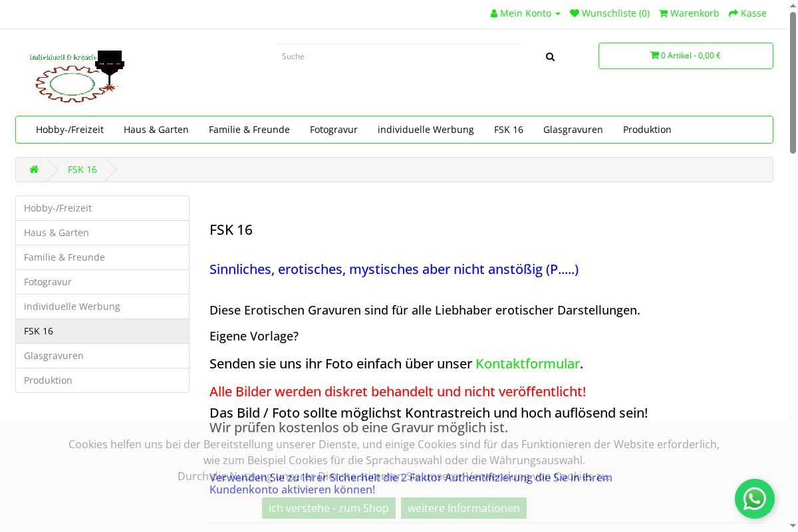This screenshot has width=798, height=532.
Task: Open the Warenkorb cart link
Action: [689, 13]
